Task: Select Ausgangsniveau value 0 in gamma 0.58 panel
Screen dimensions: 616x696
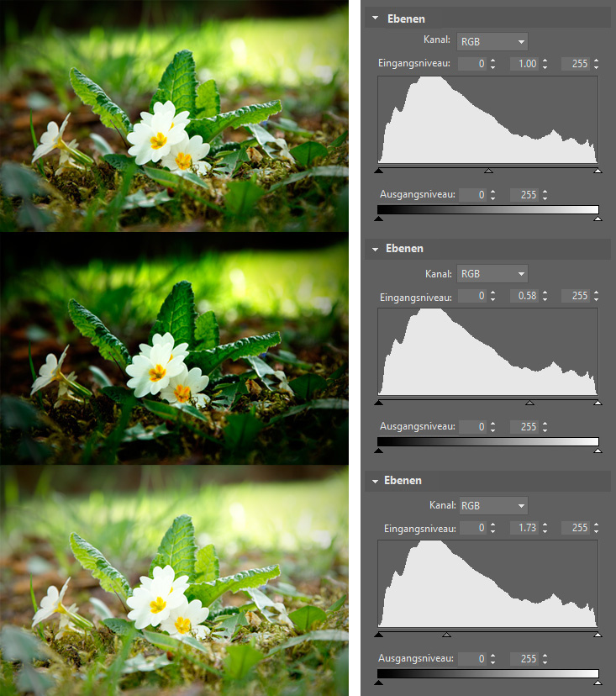Action: coord(472,427)
